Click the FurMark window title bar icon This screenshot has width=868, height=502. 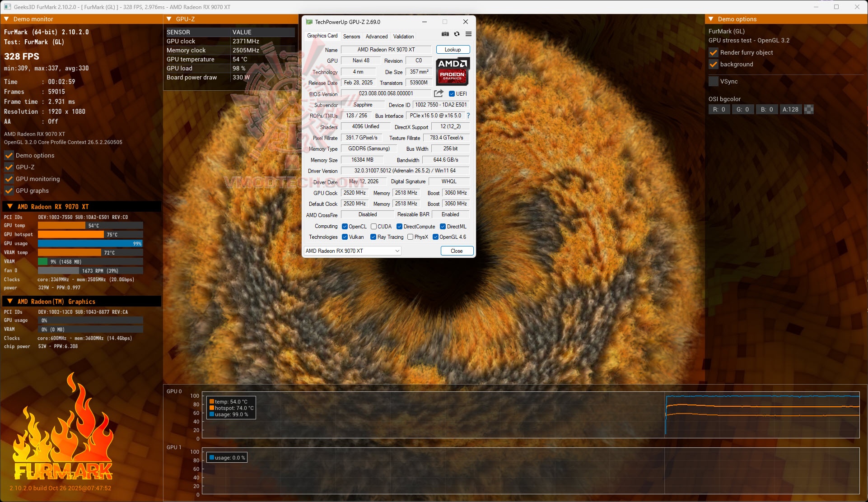click(x=8, y=7)
